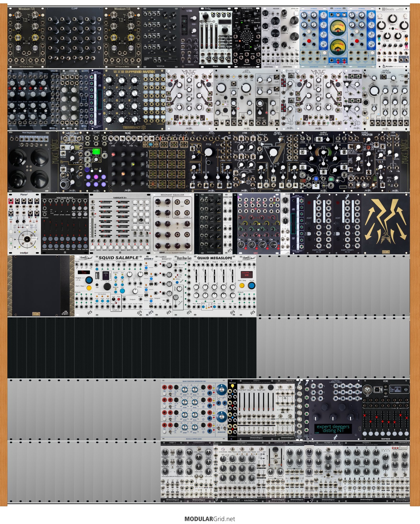Click the Make Noise gold arrows blank panel
The image size is (420, 524).
pyautogui.click(x=386, y=224)
